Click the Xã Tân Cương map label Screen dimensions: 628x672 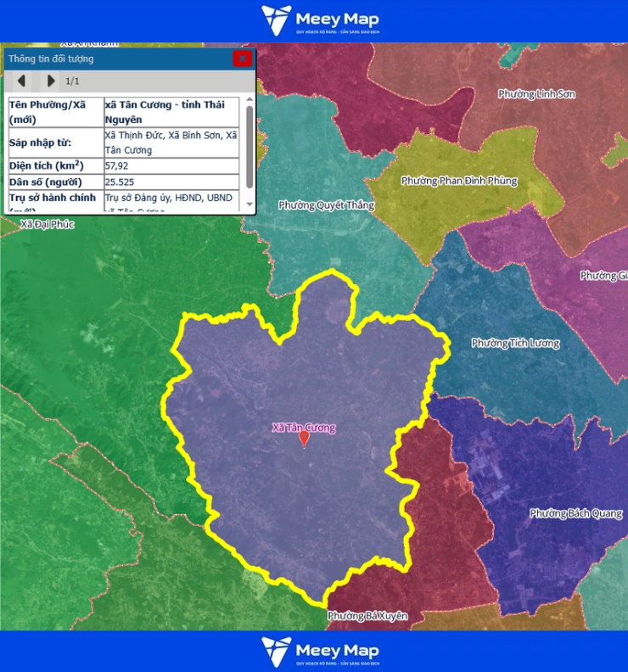pos(303,428)
